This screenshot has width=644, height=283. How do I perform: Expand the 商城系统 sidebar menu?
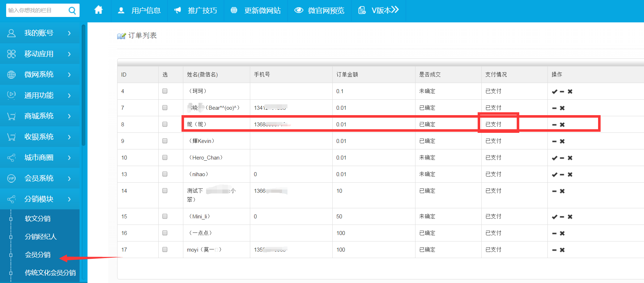40,116
